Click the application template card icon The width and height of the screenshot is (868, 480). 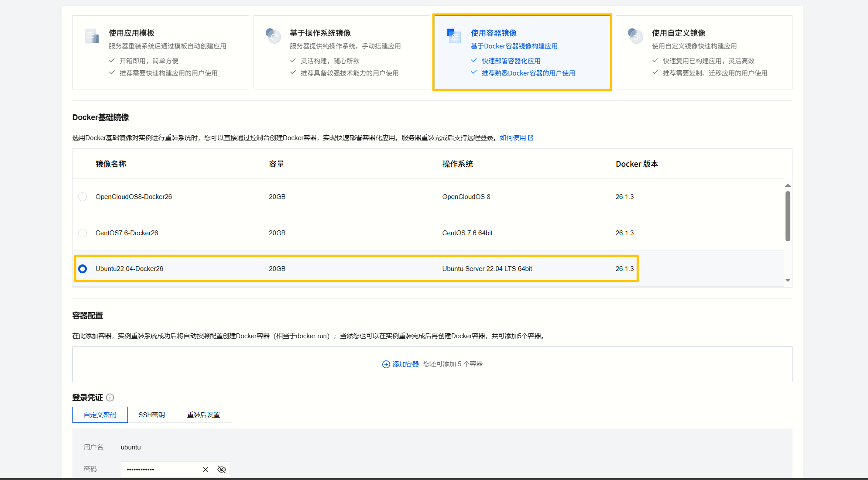pos(92,36)
